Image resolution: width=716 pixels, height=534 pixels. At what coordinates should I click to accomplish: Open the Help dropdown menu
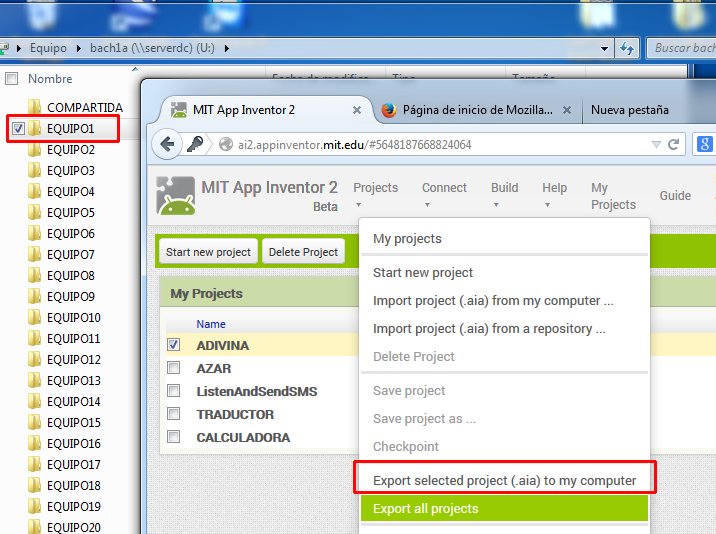click(x=554, y=194)
